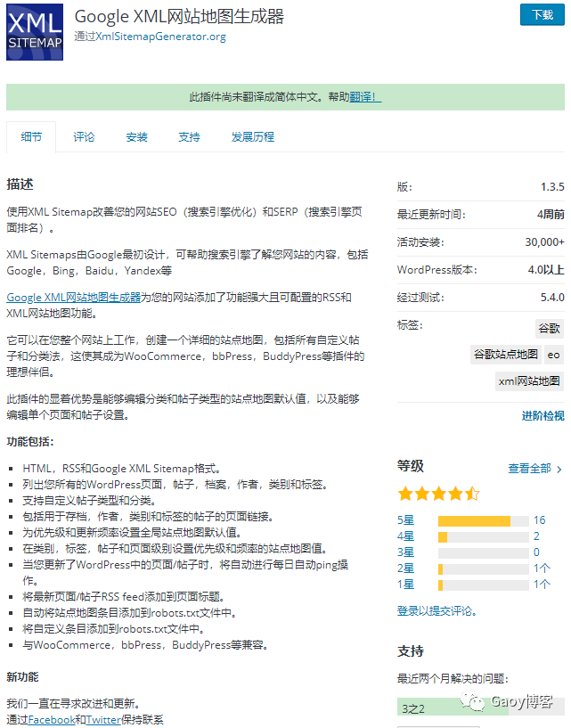Open the 支持 tab
Image resolution: width=571 pixels, height=728 pixels.
190,137
